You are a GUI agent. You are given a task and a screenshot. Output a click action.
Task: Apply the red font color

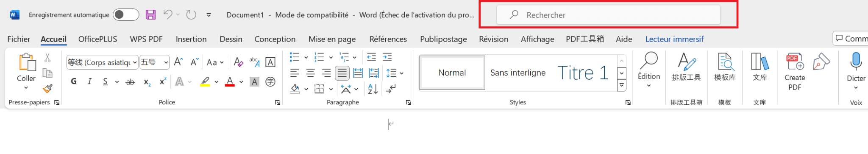(x=230, y=81)
